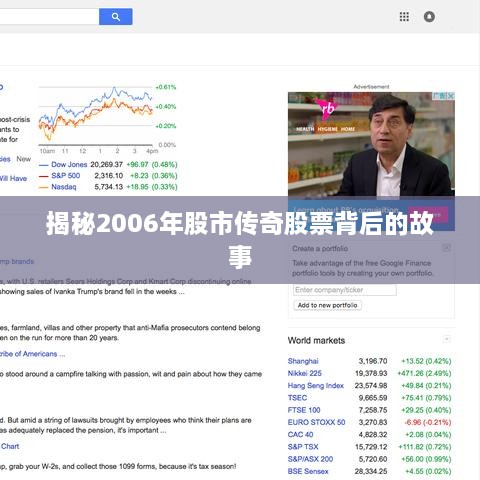The height and width of the screenshot is (480, 480).
Task: Select the FTSE 100 value 7,258.75
Action: pyautogui.click(x=373, y=410)
